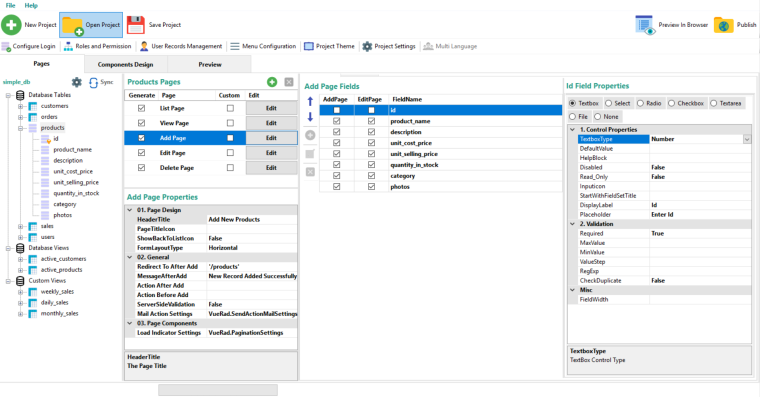Click the Publish folder globe icon
This screenshot has width=760, height=397.
tap(724, 25)
